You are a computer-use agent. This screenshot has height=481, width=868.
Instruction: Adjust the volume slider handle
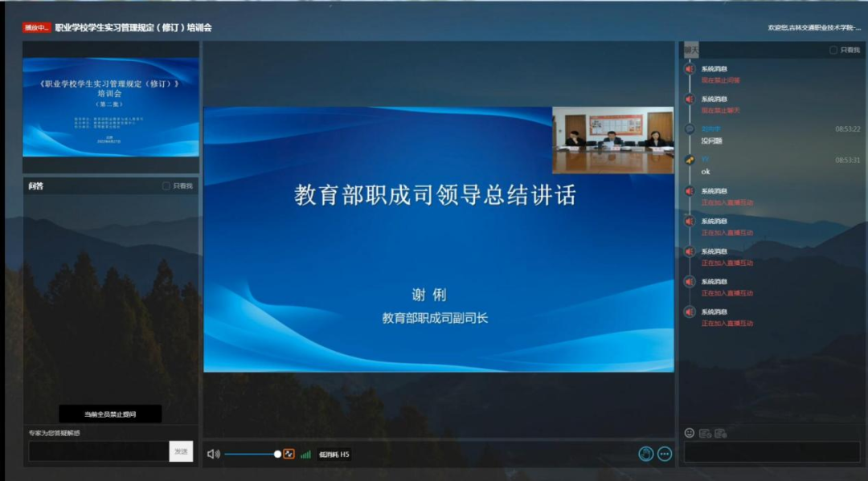click(277, 454)
